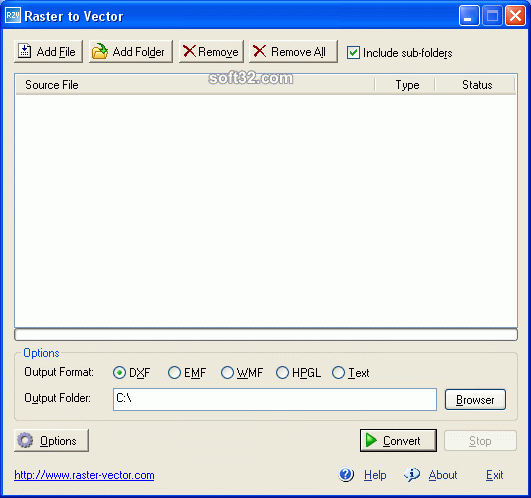
Task: Open the About text link
Action: point(443,475)
